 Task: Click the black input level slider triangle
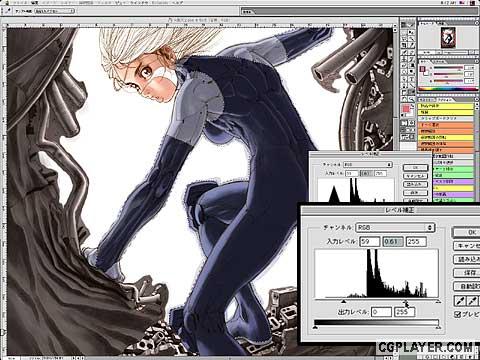(343, 301)
